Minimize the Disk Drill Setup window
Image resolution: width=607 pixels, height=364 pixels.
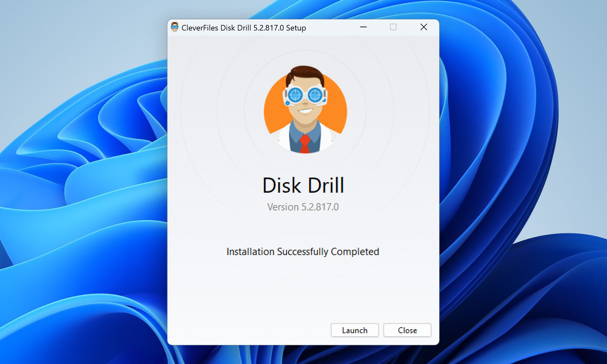[x=363, y=27]
